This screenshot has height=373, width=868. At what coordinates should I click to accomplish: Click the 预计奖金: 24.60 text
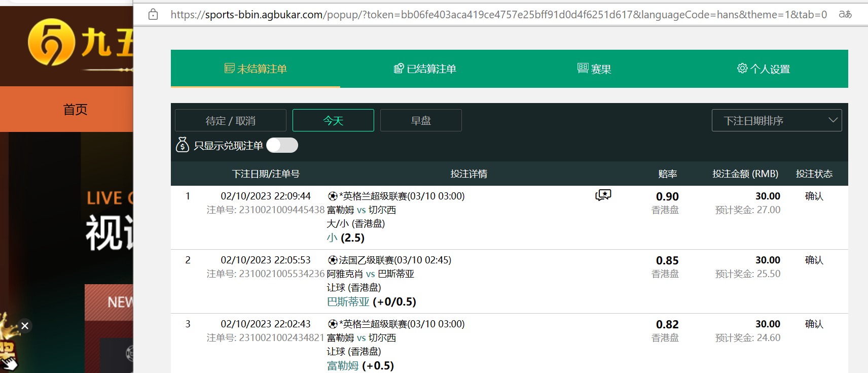point(748,337)
